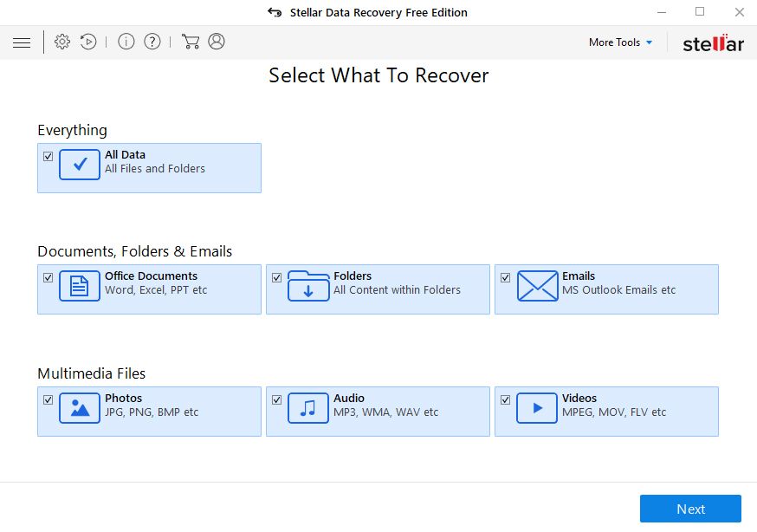
Task: Uncheck the All Data checkbox
Action: (x=47, y=155)
